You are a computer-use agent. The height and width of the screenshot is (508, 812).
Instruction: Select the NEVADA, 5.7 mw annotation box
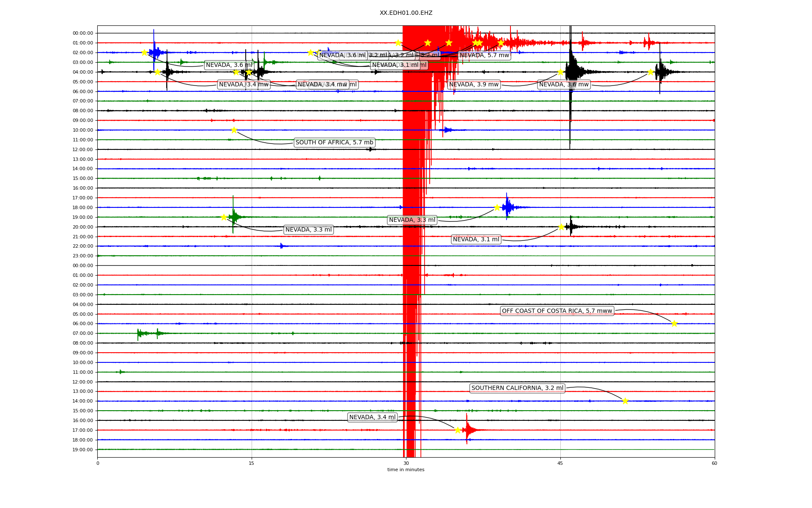click(x=484, y=55)
